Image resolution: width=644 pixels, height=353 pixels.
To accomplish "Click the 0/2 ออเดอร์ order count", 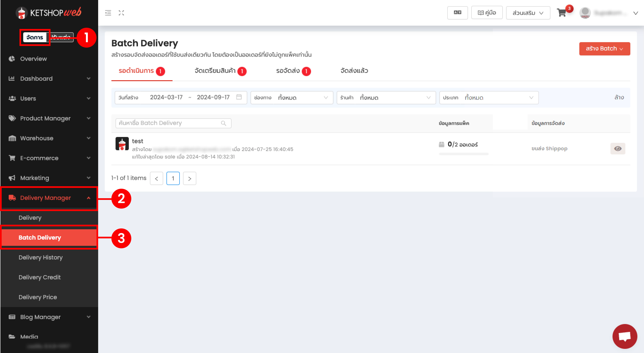I will (462, 144).
